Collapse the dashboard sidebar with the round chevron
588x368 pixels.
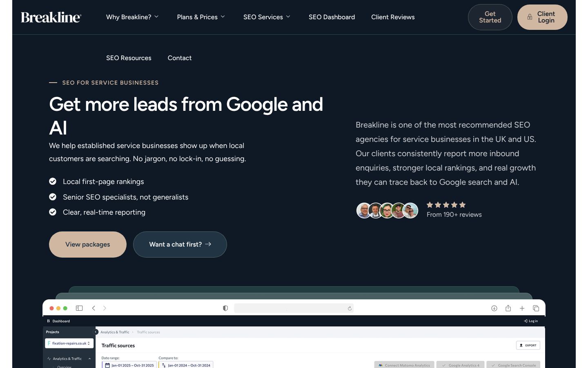click(96, 332)
